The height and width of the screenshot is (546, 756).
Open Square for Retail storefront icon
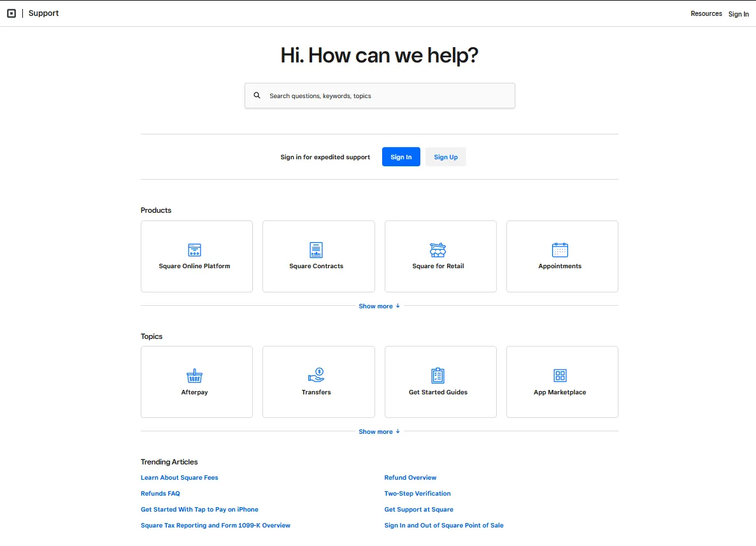438,250
